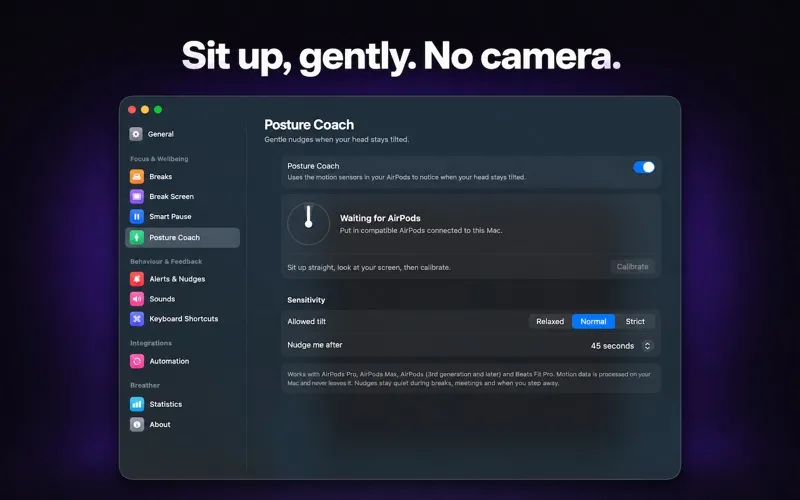Click 'Behaviour & Feedback' section header
The width and height of the screenshot is (800, 500).
pos(166,262)
